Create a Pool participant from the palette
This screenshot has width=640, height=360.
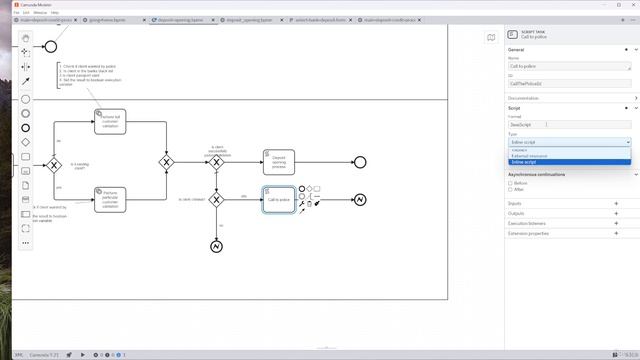click(25, 214)
